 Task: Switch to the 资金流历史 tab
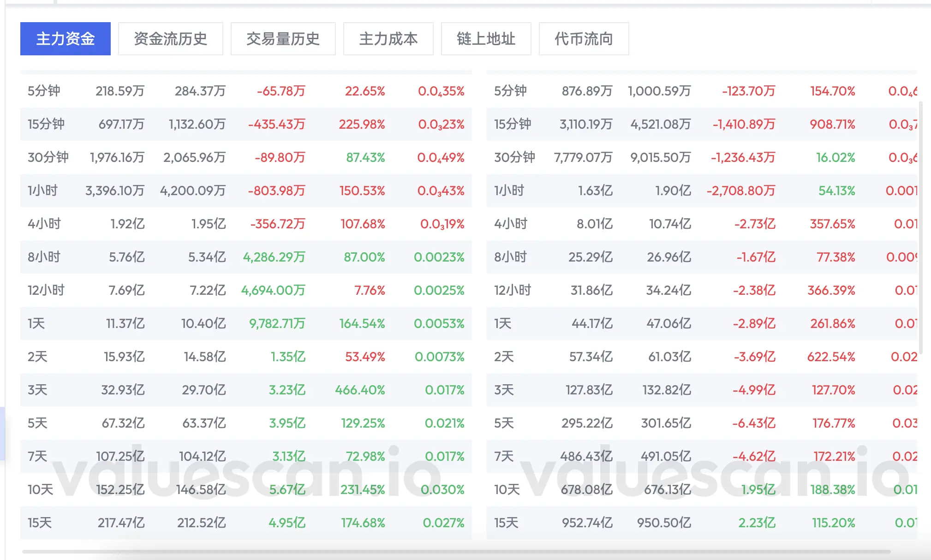pyautogui.click(x=170, y=39)
